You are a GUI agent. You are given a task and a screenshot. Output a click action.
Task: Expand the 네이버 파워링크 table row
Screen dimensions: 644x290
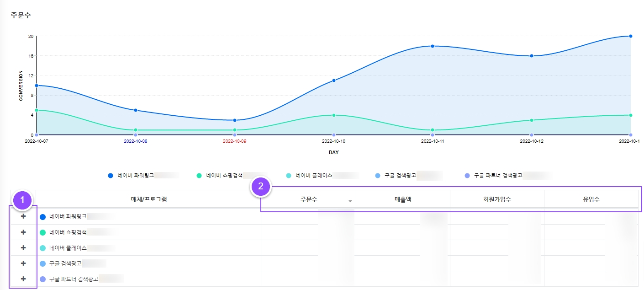(23, 216)
